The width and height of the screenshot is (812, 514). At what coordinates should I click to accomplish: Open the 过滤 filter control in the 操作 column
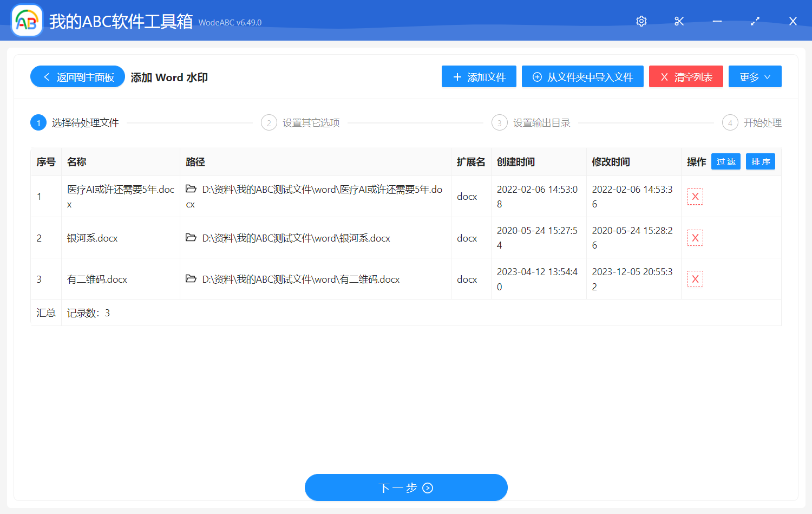tap(725, 161)
